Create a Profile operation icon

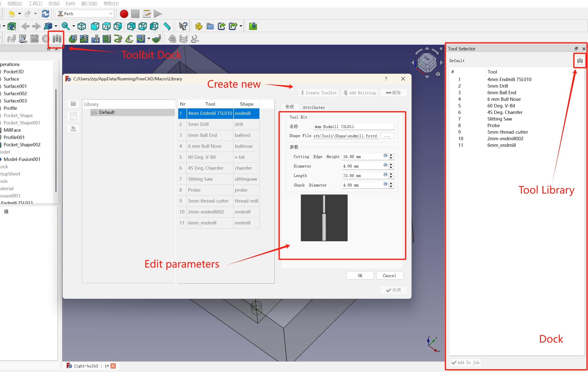pyautogui.click(x=73, y=39)
